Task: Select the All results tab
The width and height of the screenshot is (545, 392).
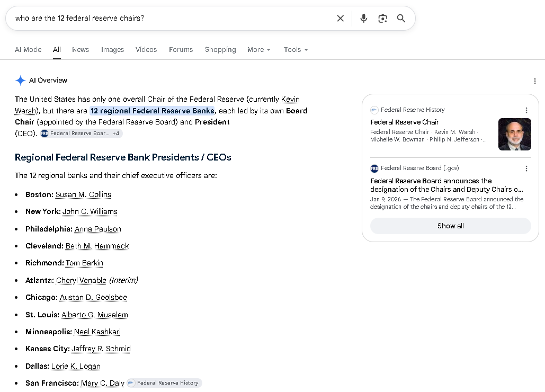Action: [57, 50]
